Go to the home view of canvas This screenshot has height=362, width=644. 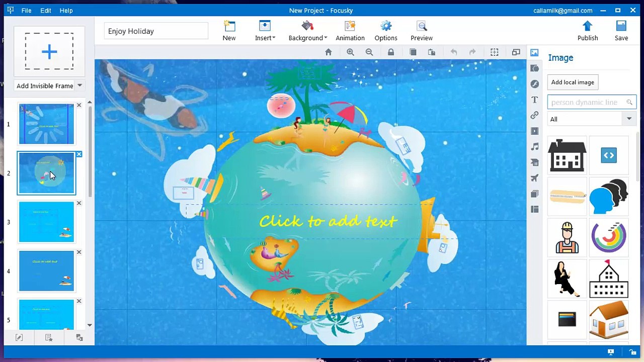pos(329,52)
